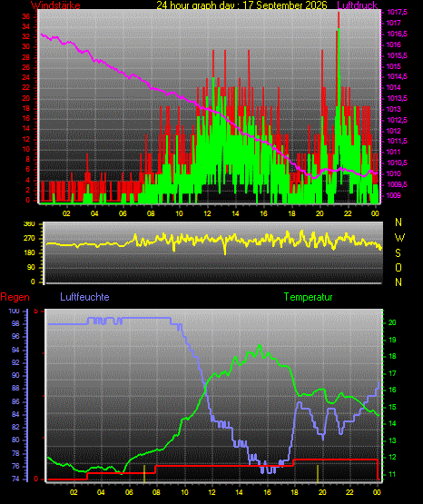The width and height of the screenshot is (423, 504).
Task: Click the yellow marker near 07h on rain chart
Action: (144, 473)
